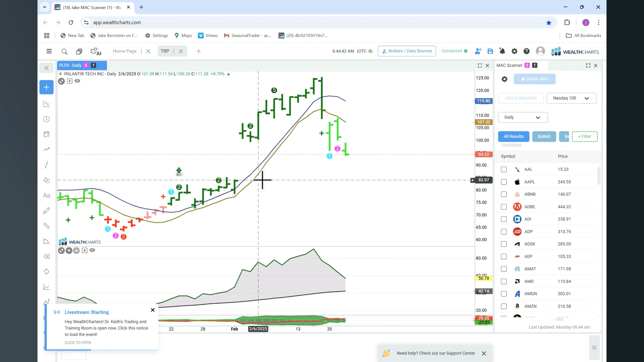Maximize the PLTR chart panel

tap(480, 66)
